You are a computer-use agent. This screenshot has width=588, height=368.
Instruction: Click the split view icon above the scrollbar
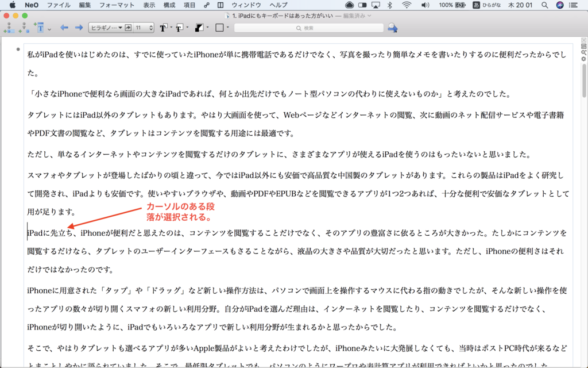583,47
